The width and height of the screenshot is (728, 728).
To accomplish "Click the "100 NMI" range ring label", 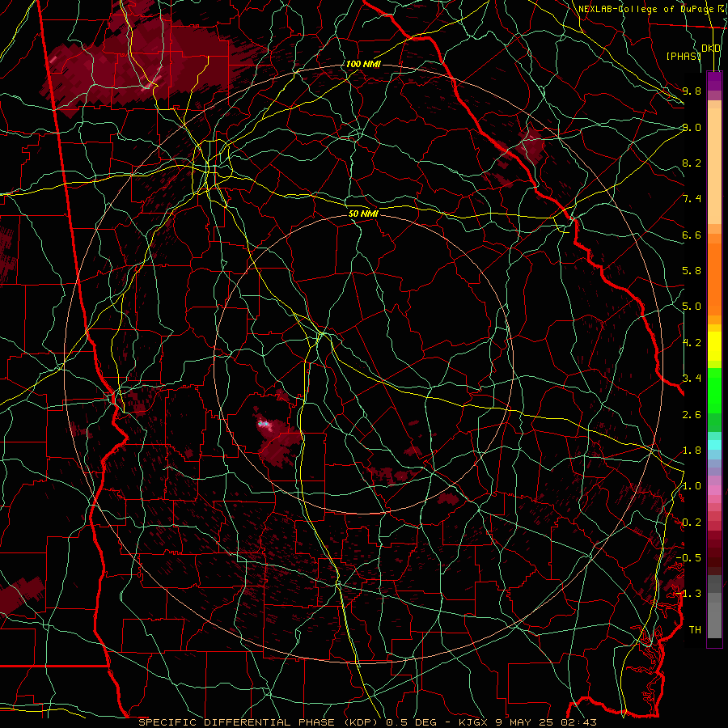I will click(x=363, y=64).
